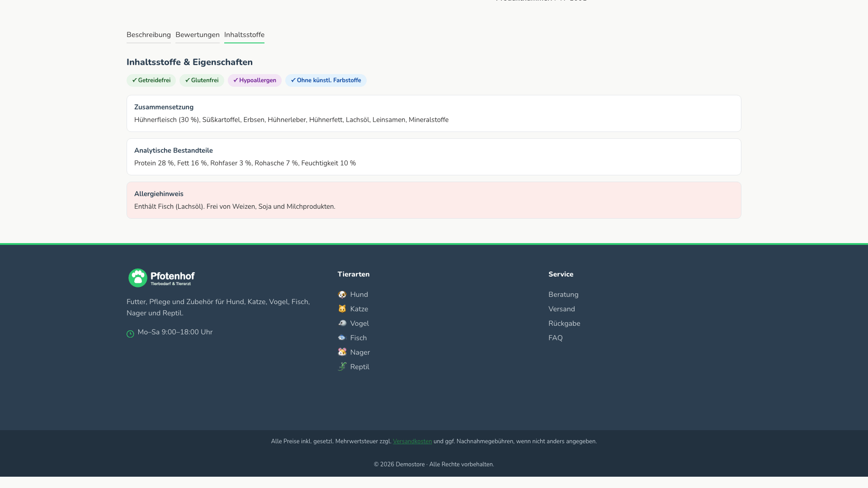Click the Tierarten footer heading

(x=354, y=274)
